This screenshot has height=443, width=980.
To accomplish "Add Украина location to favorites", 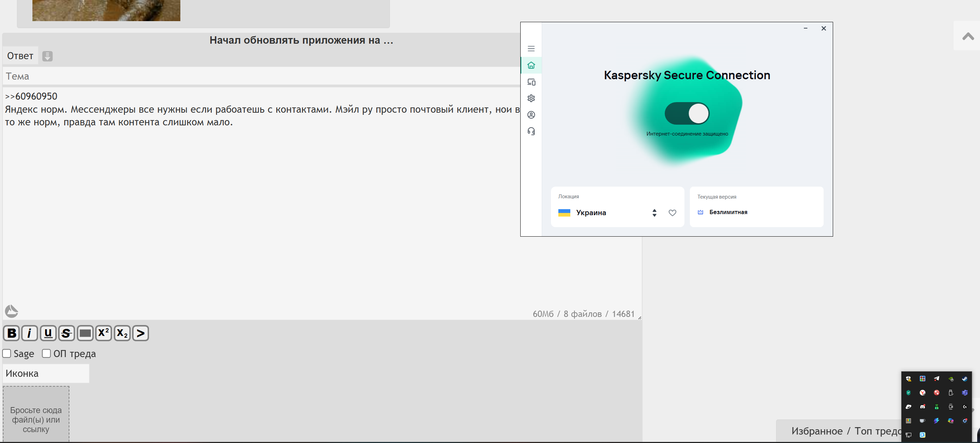I will (672, 213).
